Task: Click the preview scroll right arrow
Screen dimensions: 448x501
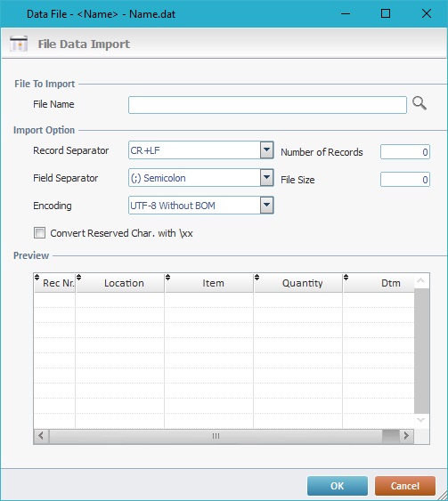Action: [406, 435]
